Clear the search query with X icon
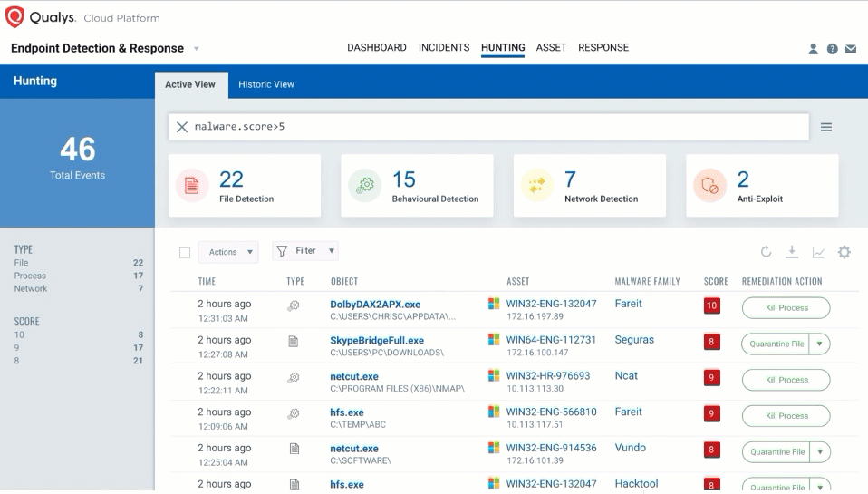The image size is (868, 494). 182,127
